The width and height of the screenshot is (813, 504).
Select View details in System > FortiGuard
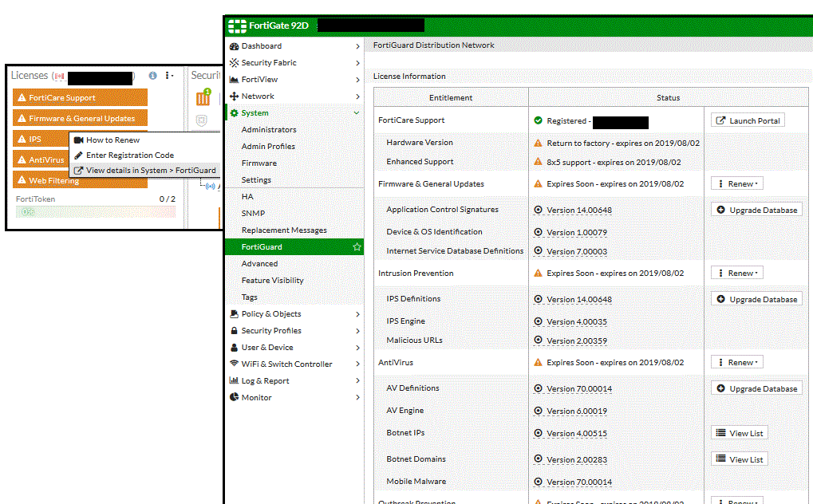[144, 171]
